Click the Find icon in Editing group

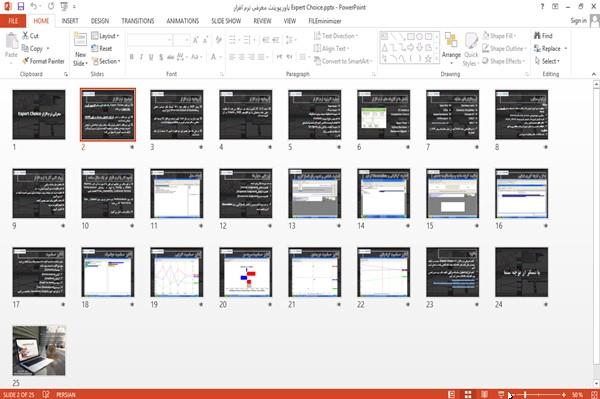click(x=537, y=36)
